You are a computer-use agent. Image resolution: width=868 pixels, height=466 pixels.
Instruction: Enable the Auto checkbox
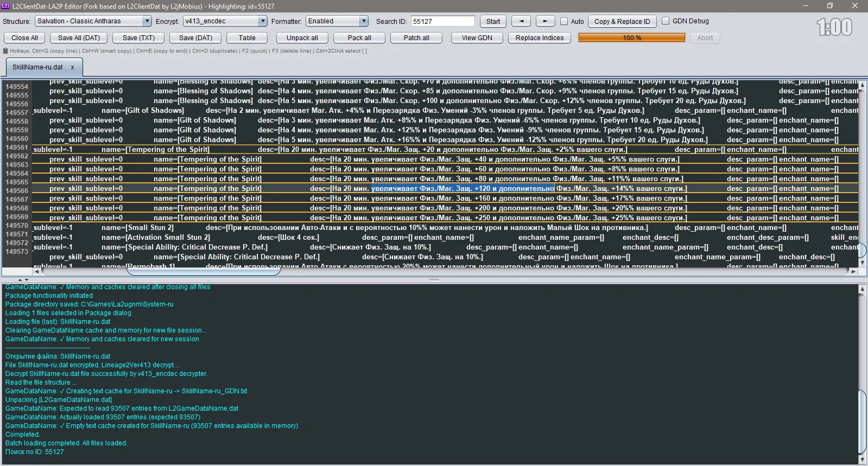coord(564,21)
